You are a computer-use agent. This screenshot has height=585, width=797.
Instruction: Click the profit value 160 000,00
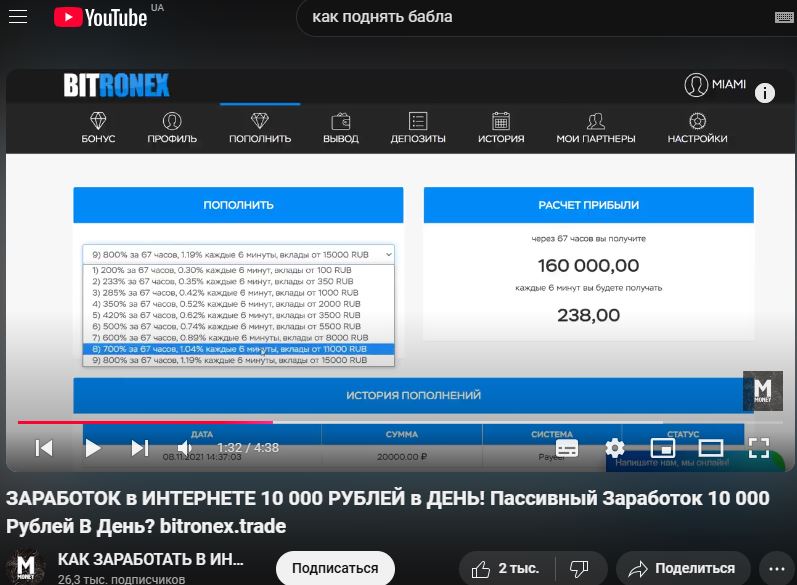pyautogui.click(x=589, y=265)
